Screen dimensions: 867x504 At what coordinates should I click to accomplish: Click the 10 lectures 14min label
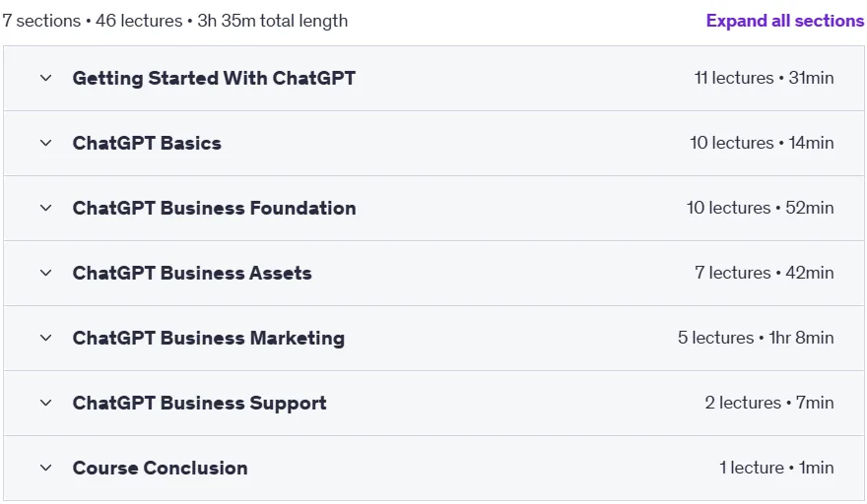click(762, 143)
